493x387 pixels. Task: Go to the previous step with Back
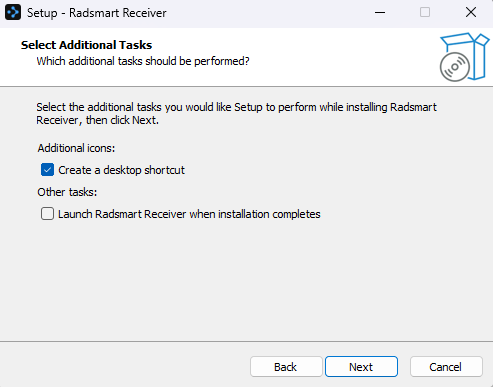pos(286,367)
